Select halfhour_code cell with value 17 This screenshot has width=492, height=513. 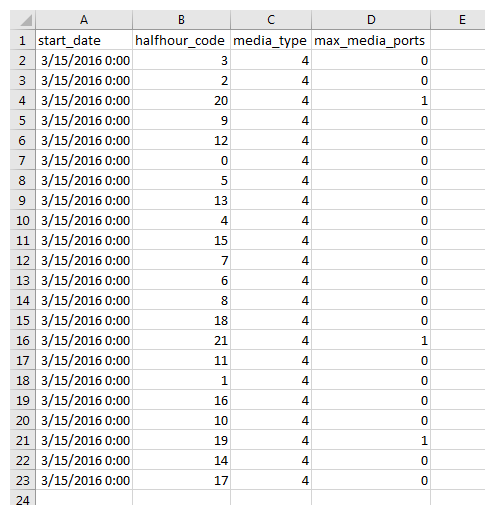tap(181, 480)
